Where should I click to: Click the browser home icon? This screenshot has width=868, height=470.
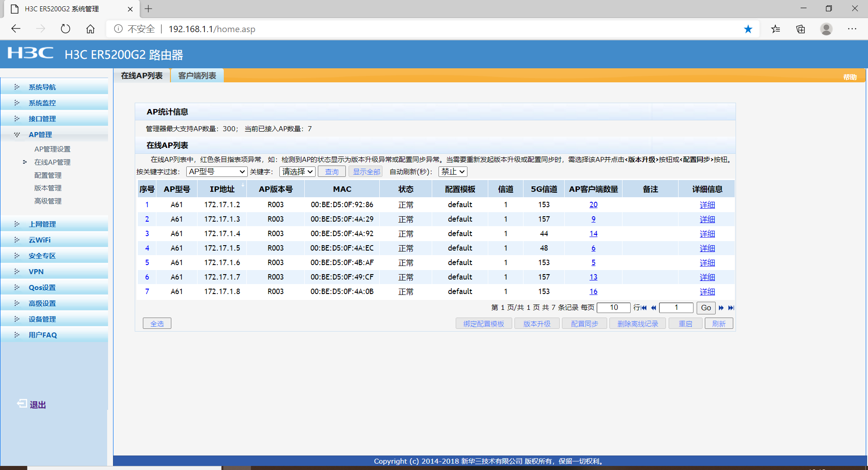coord(90,29)
